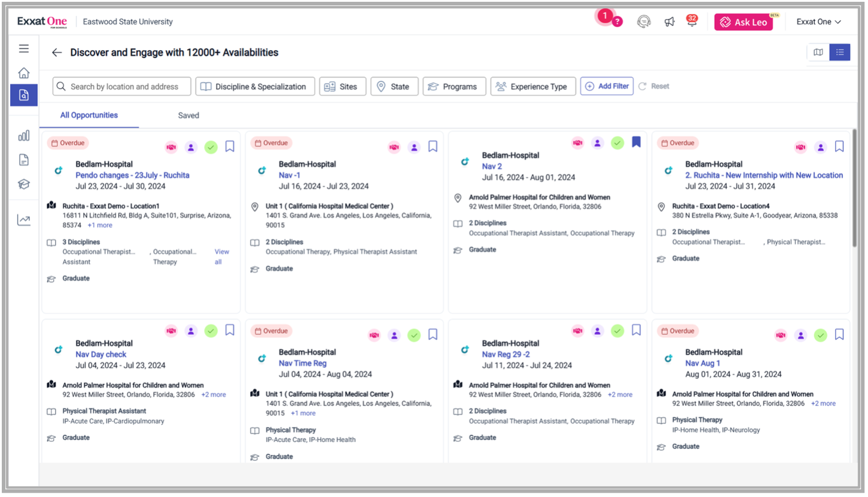
Task: Expand the hamburger menu at top left
Action: coord(23,48)
